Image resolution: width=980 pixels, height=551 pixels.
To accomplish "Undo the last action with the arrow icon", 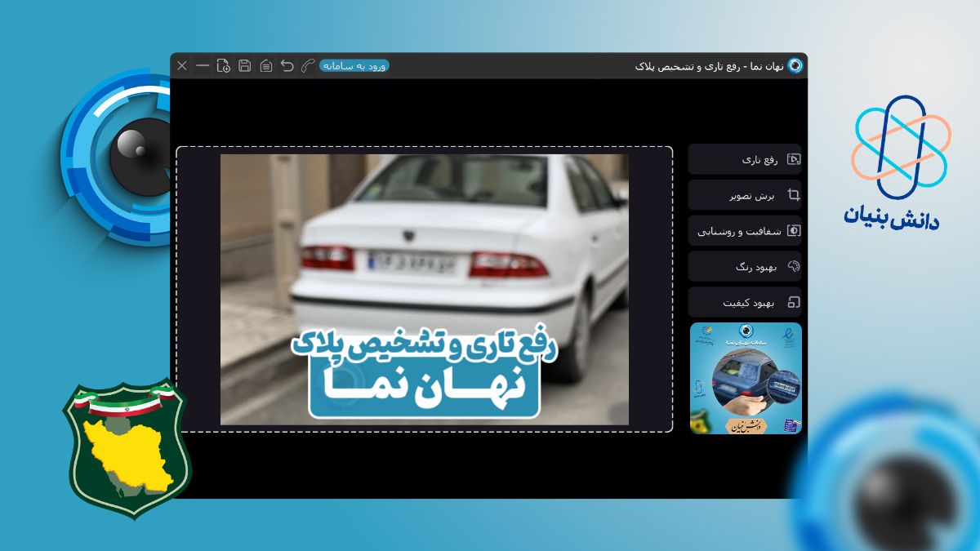I will 287,66.
